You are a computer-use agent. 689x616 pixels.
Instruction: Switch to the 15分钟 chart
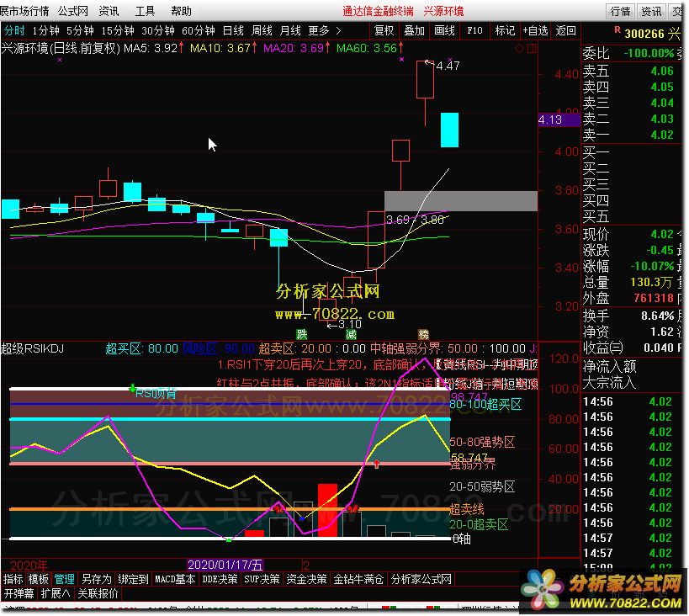click(117, 31)
